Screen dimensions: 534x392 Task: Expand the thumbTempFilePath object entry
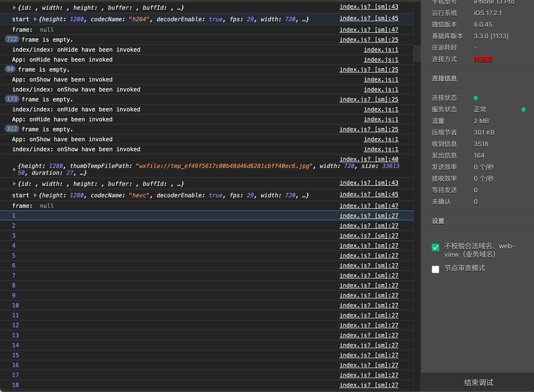(14, 170)
